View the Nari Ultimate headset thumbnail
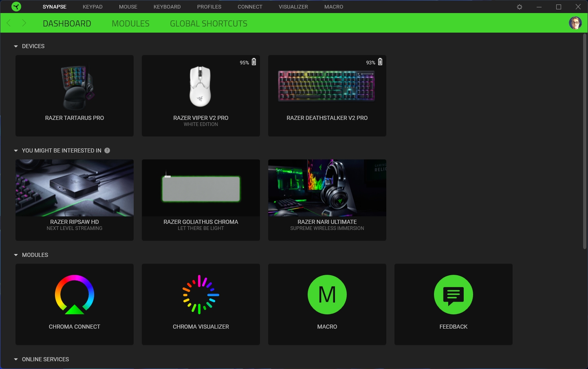 [327, 188]
